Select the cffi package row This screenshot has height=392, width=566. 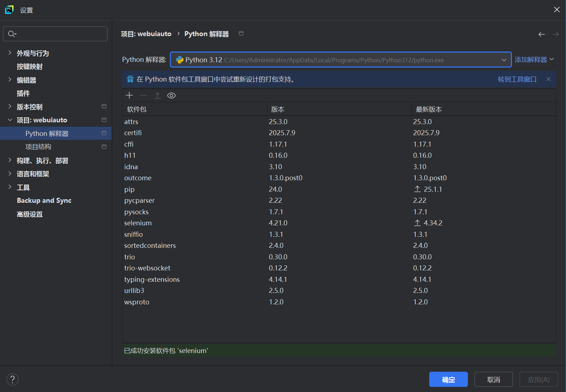tap(339, 144)
